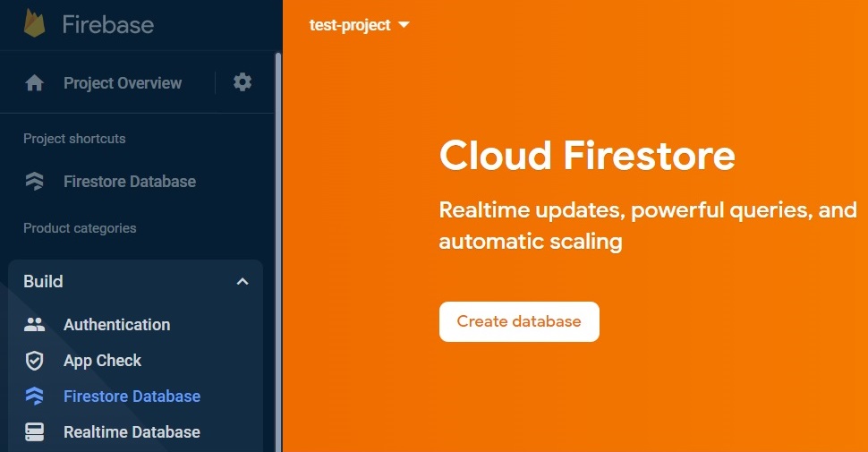The width and height of the screenshot is (868, 452).
Task: Click the App Check shield icon
Action: tap(34, 361)
